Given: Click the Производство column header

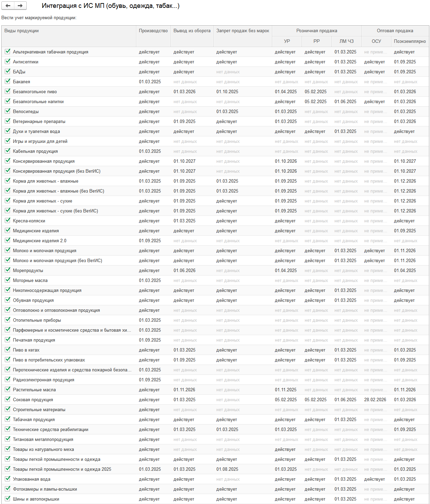Looking at the screenshot, I should tap(153, 31).
